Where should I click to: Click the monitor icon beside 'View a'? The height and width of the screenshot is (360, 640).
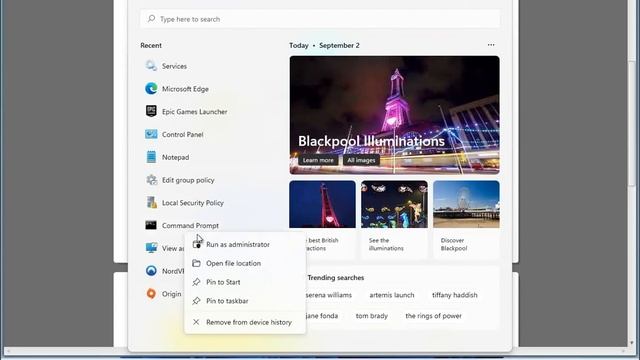click(151, 248)
